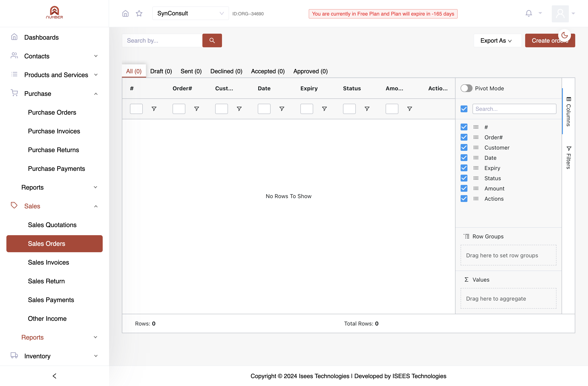Viewport: 588px width, 386px height.
Task: Switch to Sent (0) tab
Action: [191, 71]
